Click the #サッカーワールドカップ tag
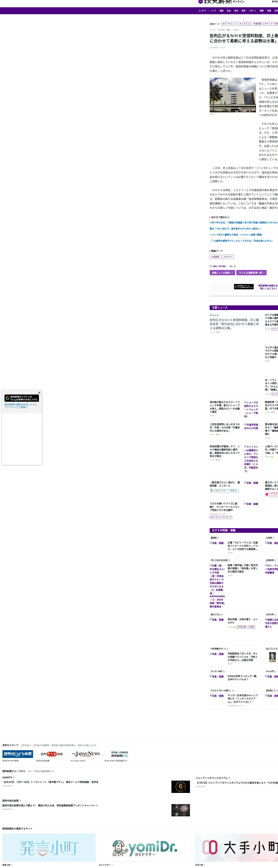This screenshot has width=278, height=868. click(x=221, y=517)
